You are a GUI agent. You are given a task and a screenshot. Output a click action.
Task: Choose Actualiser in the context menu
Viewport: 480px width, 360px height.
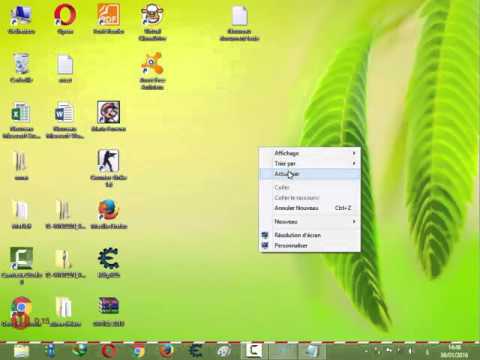click(310, 174)
